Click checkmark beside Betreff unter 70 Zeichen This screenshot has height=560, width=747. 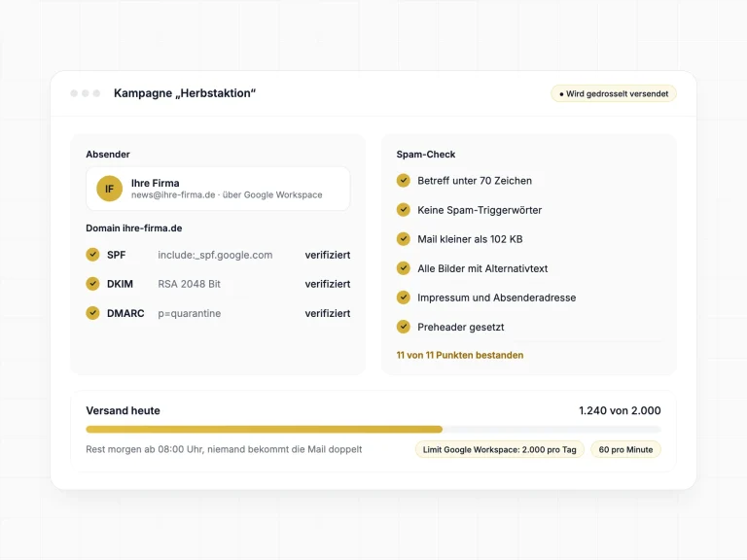(404, 181)
